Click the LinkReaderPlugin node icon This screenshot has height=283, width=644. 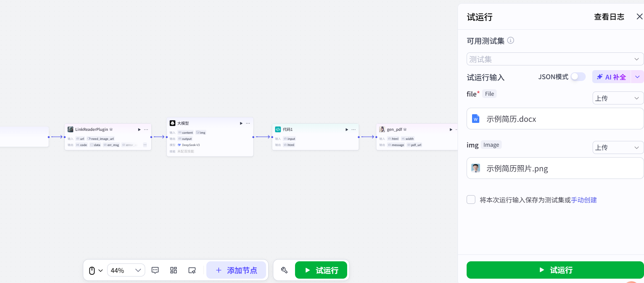(71, 129)
